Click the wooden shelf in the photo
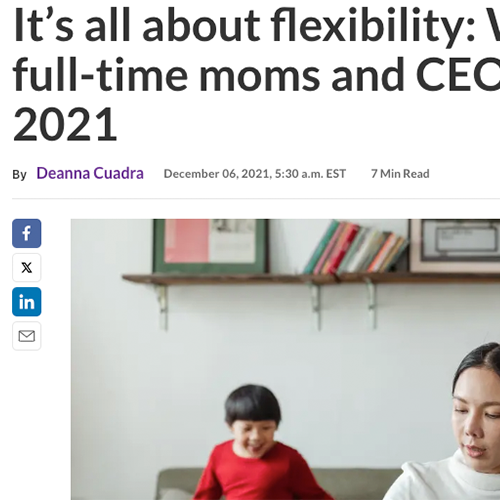The width and height of the screenshot is (500, 500). pyautogui.click(x=311, y=279)
